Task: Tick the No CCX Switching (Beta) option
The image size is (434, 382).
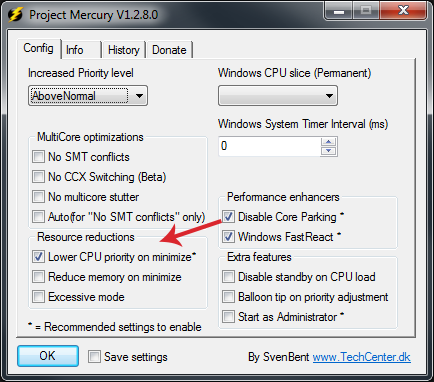Action: [x=38, y=177]
